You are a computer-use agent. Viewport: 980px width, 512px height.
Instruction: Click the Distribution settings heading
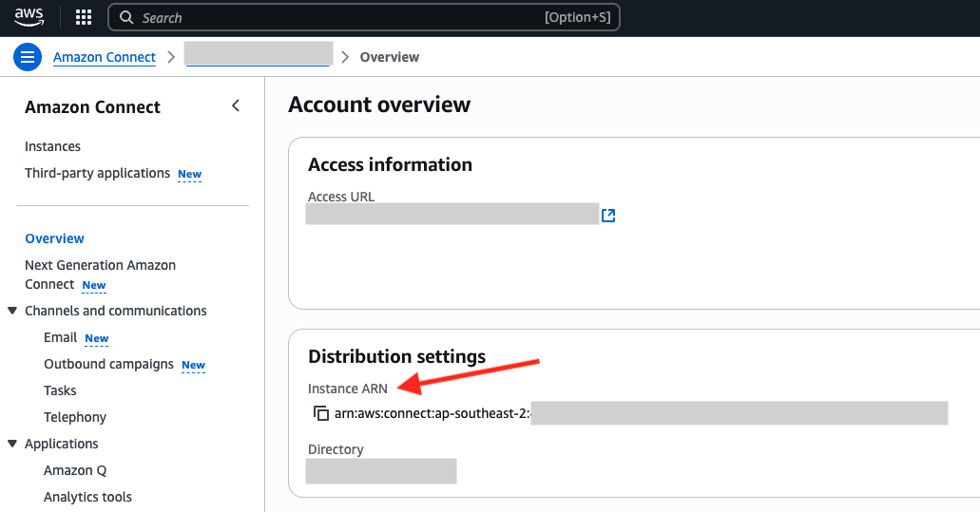point(397,356)
